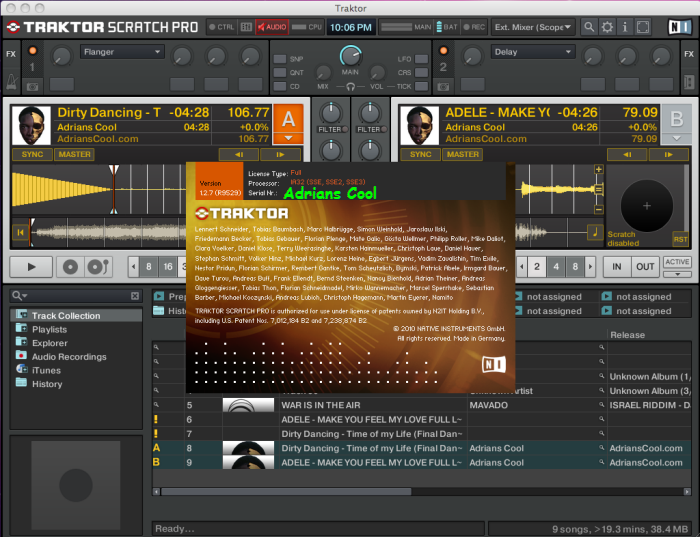Open search options dropdown in browser
The width and height of the screenshot is (700, 537).
click(20, 296)
